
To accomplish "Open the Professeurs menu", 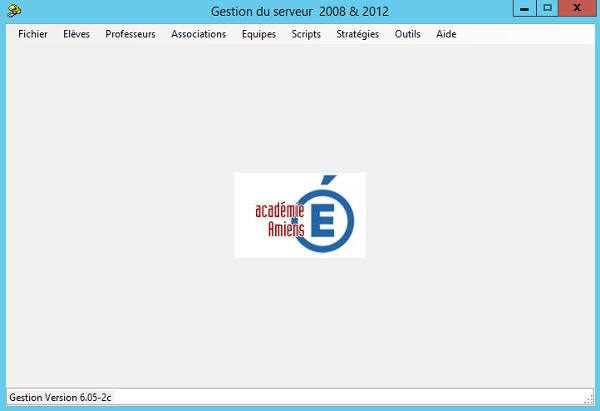I will tap(130, 34).
